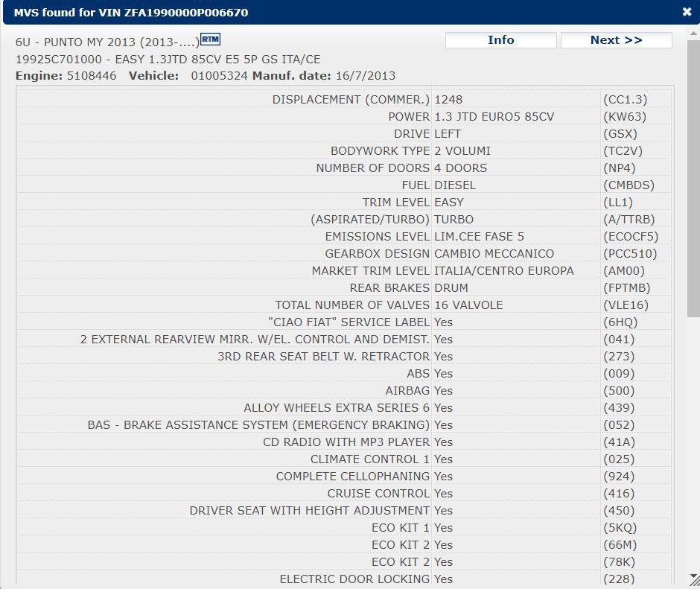Click code (KW63)

[625, 117]
